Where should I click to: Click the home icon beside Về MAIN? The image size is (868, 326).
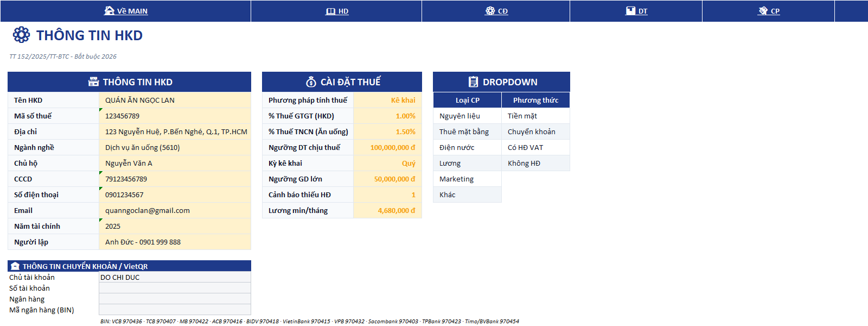point(109,10)
